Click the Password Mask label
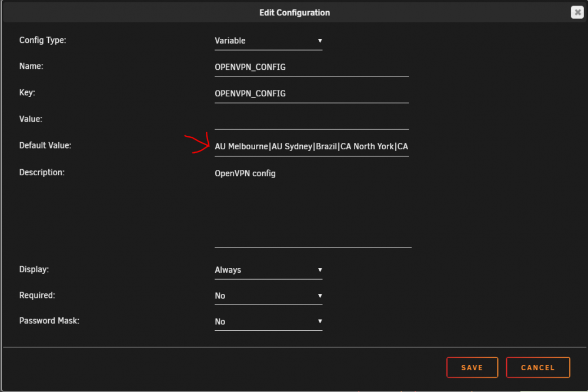This screenshot has width=588, height=392. [49, 321]
